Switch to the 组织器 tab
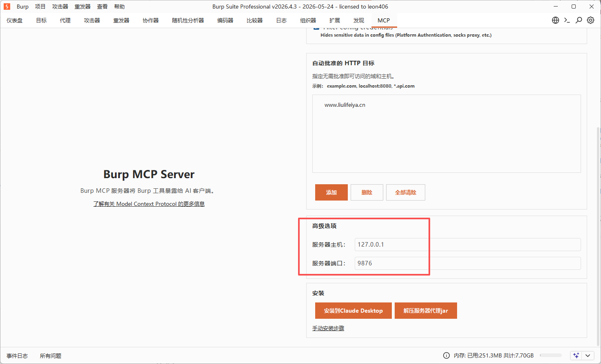The width and height of the screenshot is (601, 364). point(308,20)
